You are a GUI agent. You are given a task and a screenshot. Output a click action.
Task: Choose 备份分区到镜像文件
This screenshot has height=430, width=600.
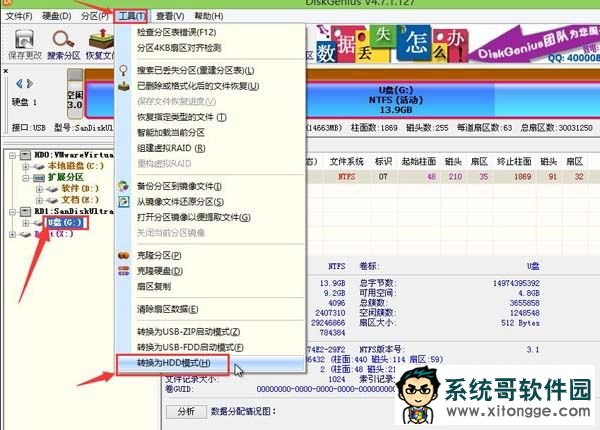[179, 186]
